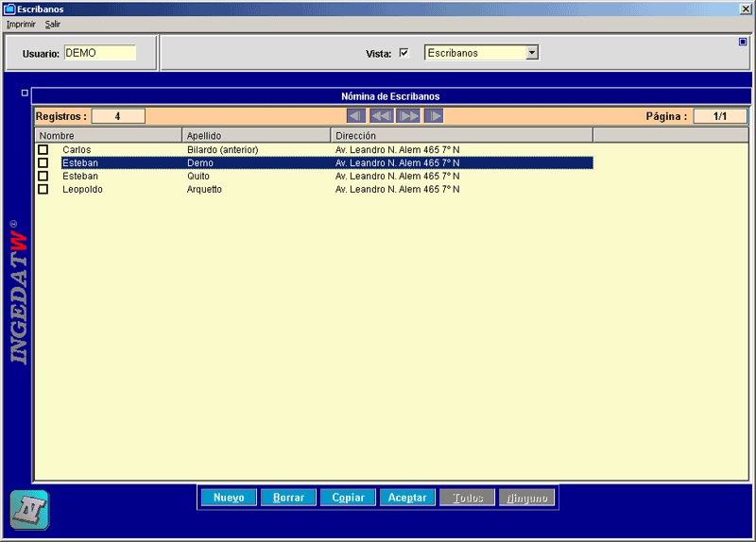Click the address in Carlos Bilardo's row
756x542 pixels.
[x=397, y=150]
